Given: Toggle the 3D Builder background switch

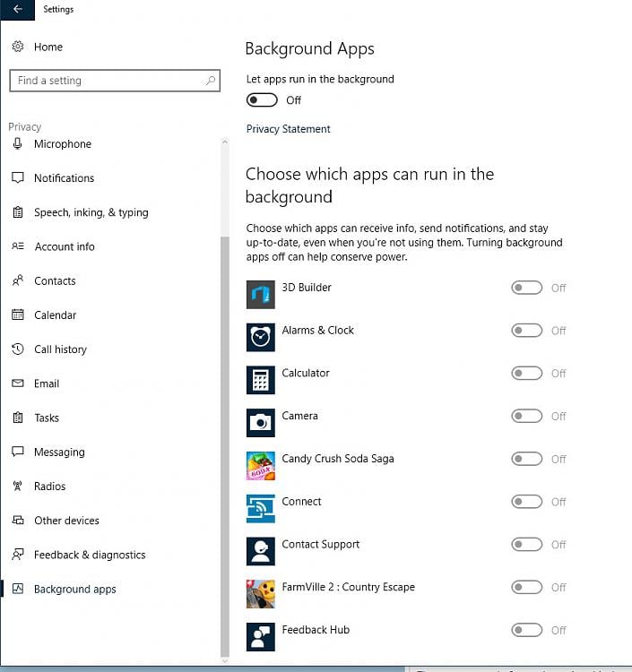Looking at the screenshot, I should (526, 288).
